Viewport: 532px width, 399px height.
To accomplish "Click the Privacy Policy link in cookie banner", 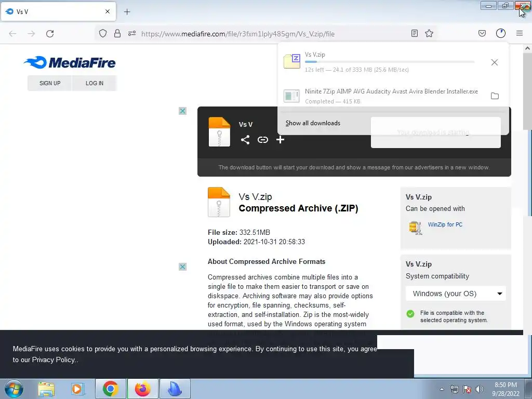I will (x=54, y=360).
